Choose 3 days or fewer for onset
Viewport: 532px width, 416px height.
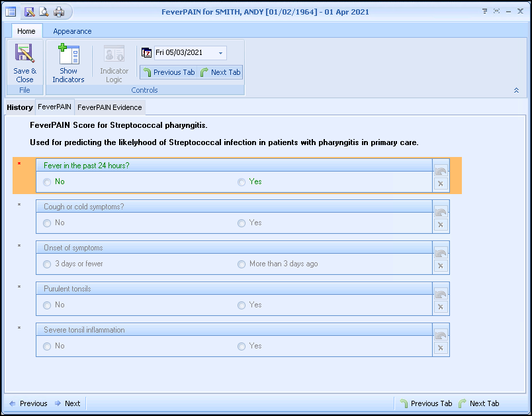[47, 264]
